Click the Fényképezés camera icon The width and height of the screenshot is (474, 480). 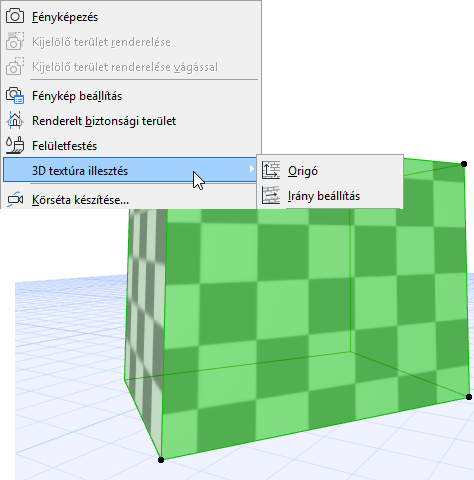coord(15,16)
